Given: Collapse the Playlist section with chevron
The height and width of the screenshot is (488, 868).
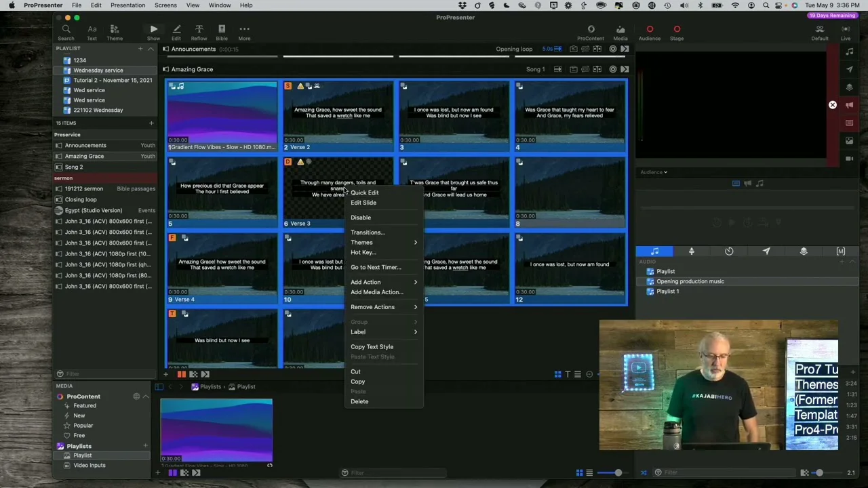Looking at the screenshot, I should (x=150, y=49).
